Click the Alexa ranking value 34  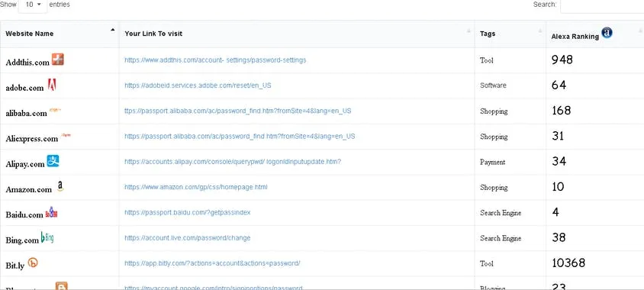559,162
